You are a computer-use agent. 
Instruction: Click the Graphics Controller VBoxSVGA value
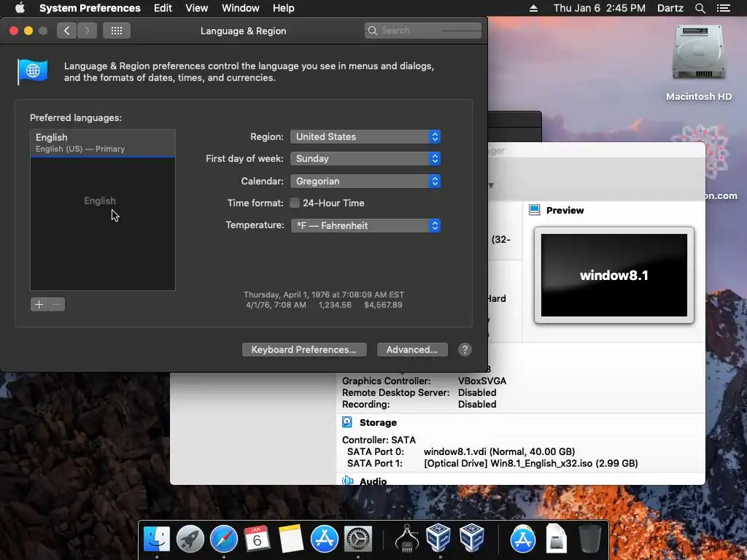tap(482, 381)
